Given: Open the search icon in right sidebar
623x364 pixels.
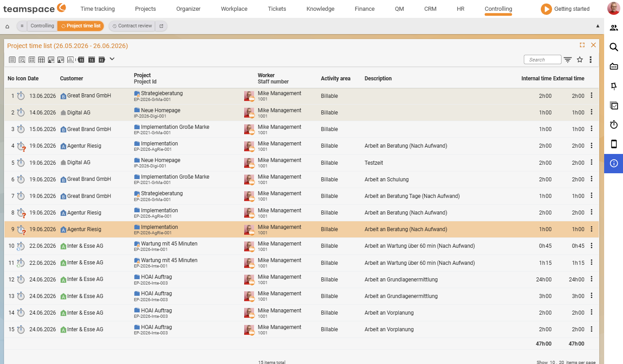Looking at the screenshot, I should [614, 47].
